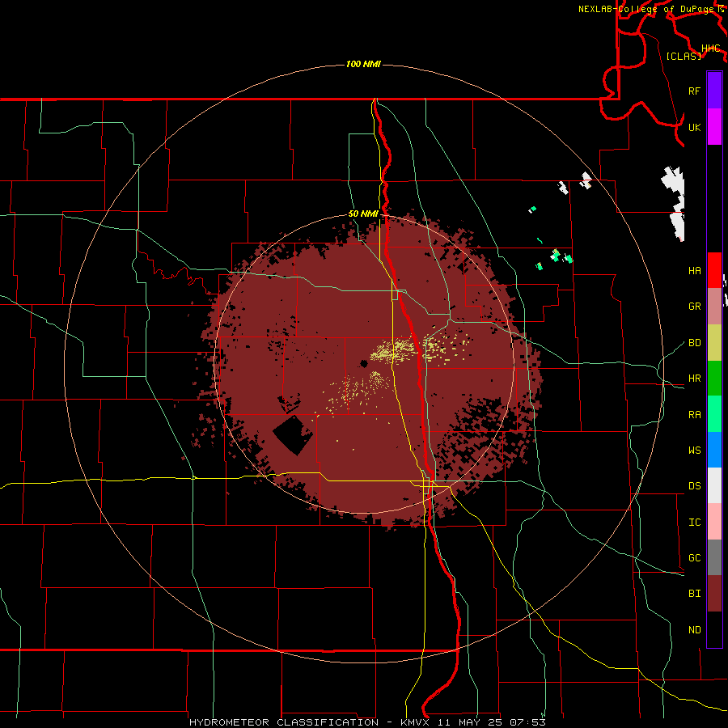This screenshot has height=728, width=728.
Task: Click the GC legend label
Action: tap(694, 558)
